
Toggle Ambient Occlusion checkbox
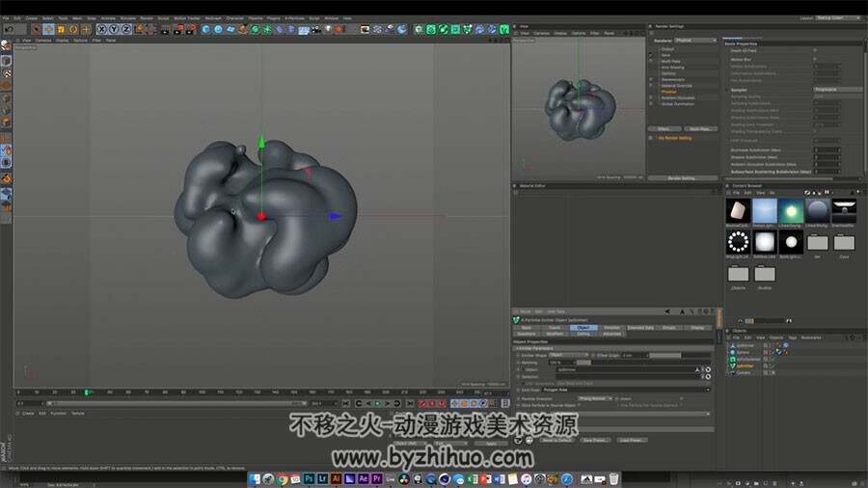651,97
